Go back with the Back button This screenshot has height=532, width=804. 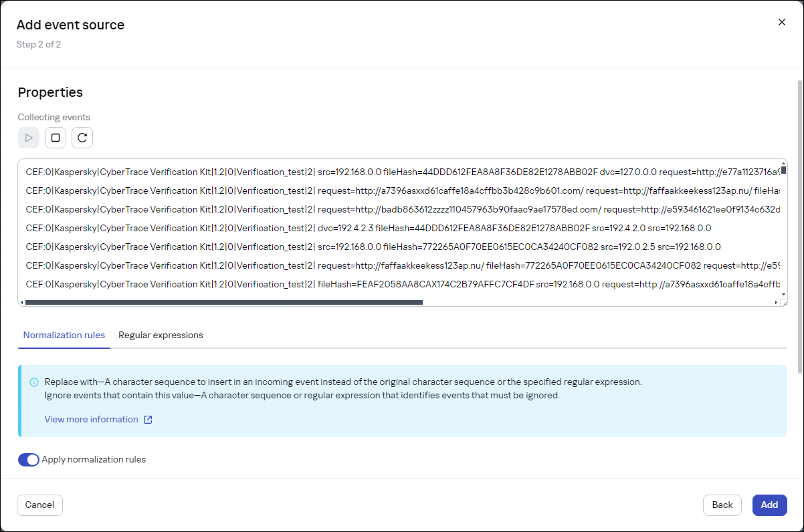pyautogui.click(x=722, y=505)
